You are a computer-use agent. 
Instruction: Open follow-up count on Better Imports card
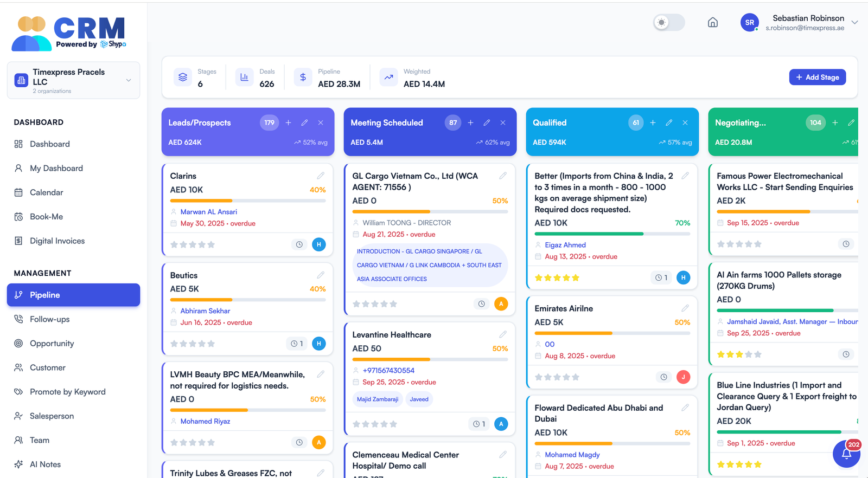pyautogui.click(x=661, y=277)
